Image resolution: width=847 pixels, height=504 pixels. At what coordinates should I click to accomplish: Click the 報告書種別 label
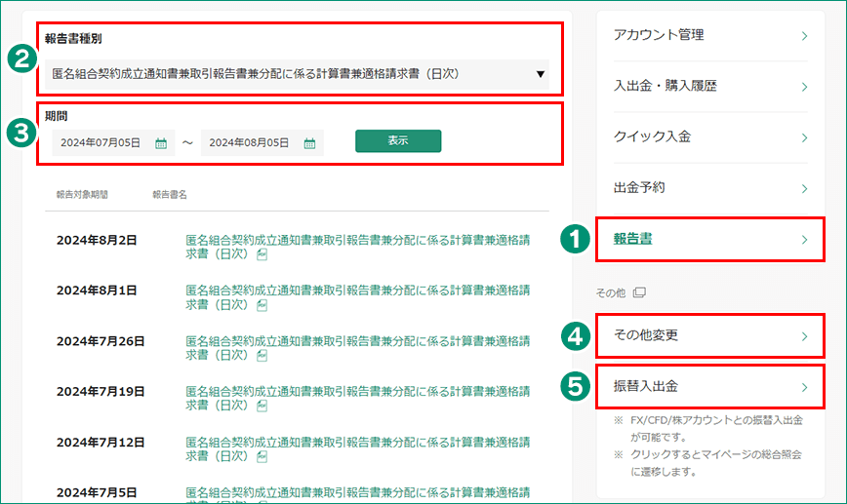[x=73, y=39]
